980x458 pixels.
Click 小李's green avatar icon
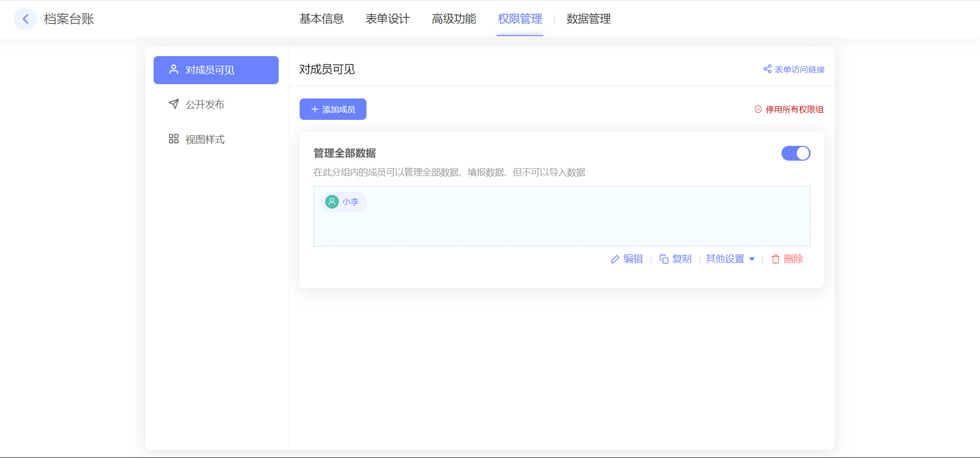pyautogui.click(x=332, y=202)
